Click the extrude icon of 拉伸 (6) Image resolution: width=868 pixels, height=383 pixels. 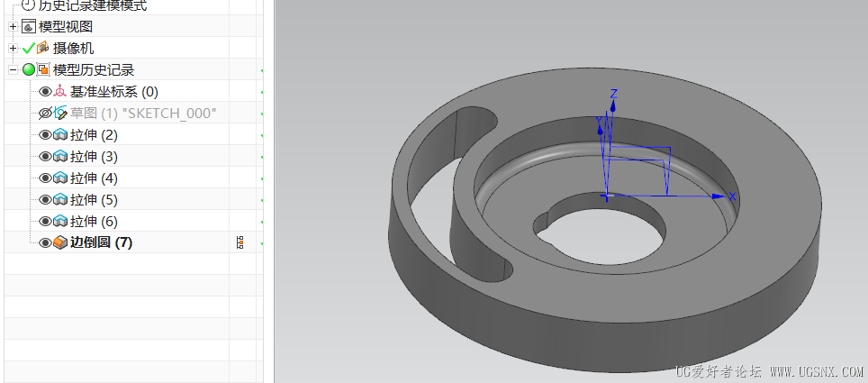pos(60,222)
